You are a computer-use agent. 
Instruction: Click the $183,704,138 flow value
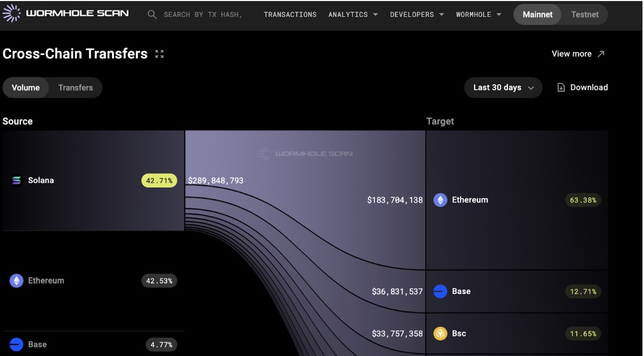click(x=395, y=200)
